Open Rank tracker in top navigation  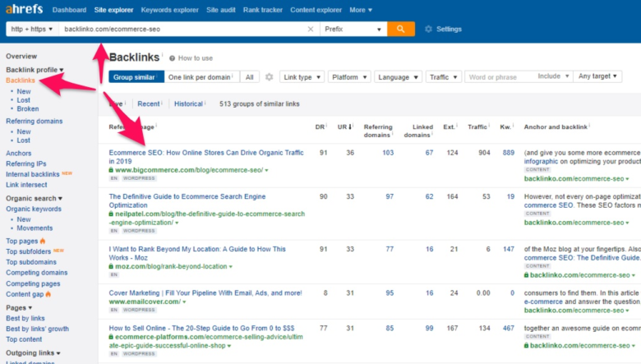point(262,10)
